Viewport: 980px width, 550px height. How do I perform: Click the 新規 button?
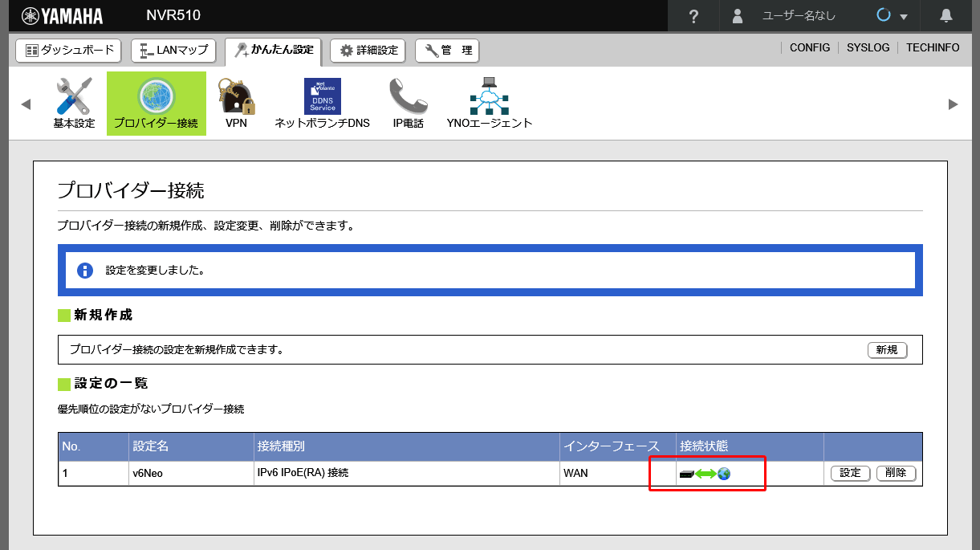887,350
